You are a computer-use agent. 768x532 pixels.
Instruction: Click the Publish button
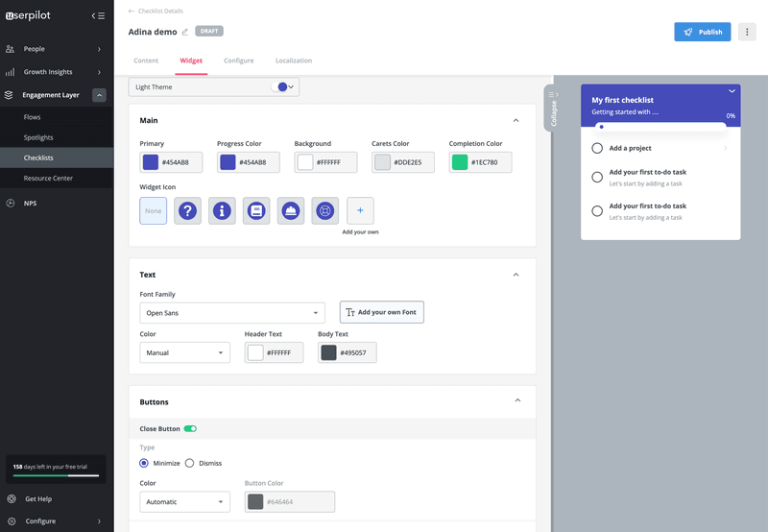(702, 32)
